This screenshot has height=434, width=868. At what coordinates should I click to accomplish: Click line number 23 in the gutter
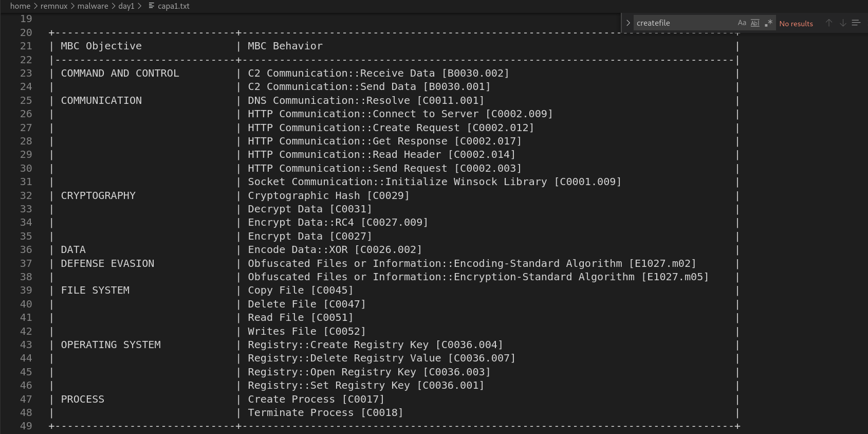click(26, 73)
